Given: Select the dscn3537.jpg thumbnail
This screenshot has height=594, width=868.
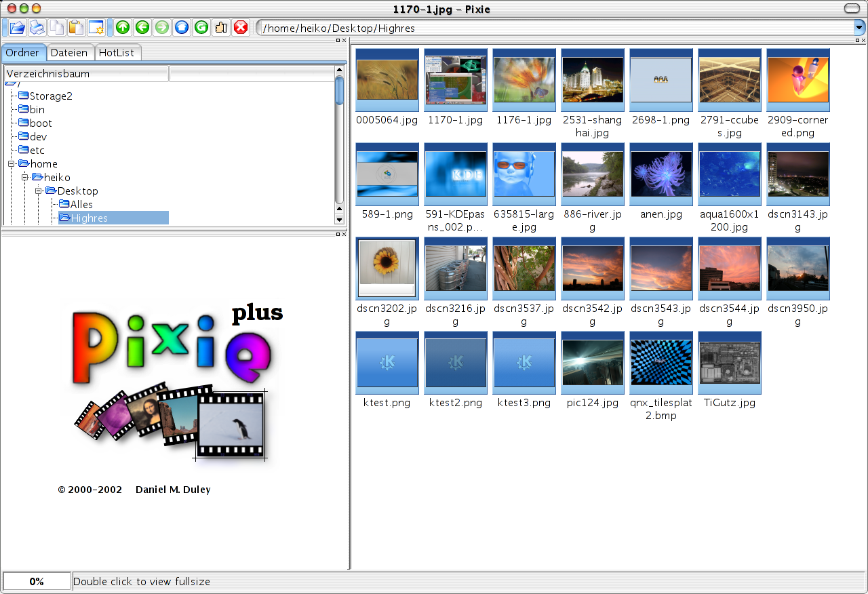Looking at the screenshot, I should (x=524, y=269).
